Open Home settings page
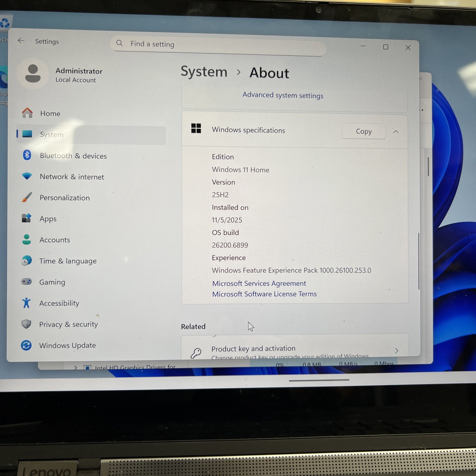 pyautogui.click(x=91, y=113)
